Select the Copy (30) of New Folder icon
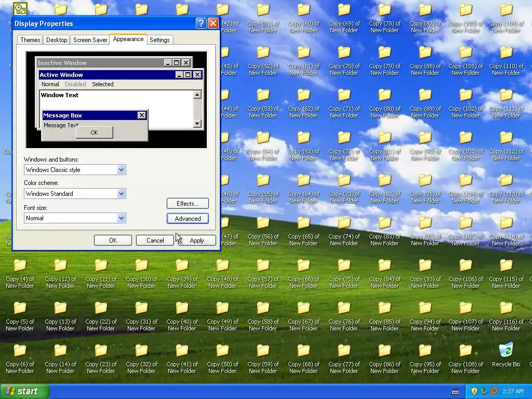 tap(141, 274)
